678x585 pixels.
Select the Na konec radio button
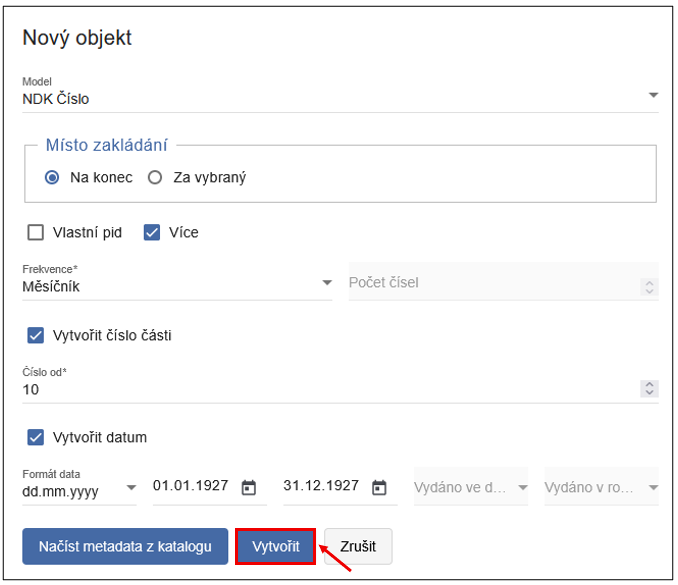click(x=53, y=178)
